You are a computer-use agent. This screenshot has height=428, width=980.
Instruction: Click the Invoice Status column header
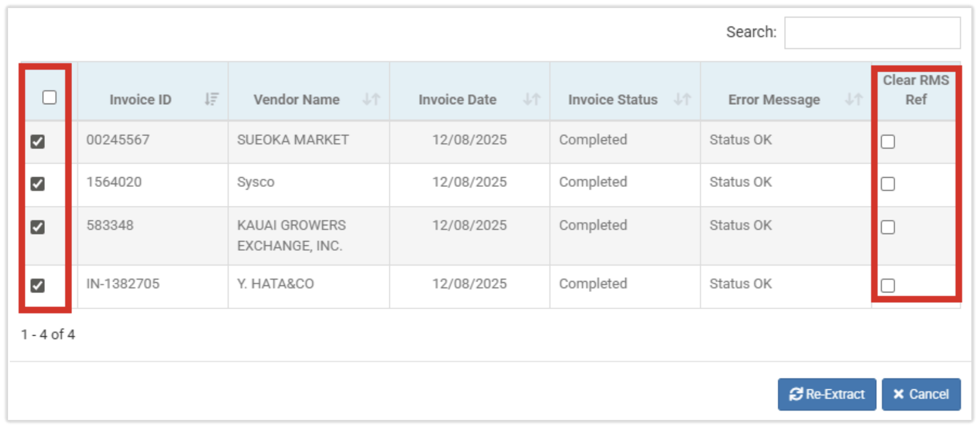[612, 100]
